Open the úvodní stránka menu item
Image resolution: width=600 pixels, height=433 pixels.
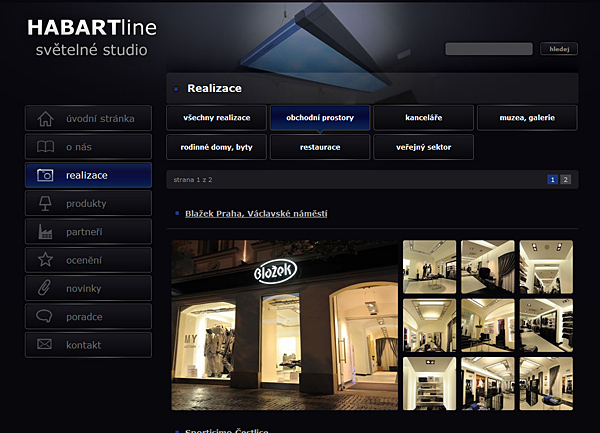[88, 119]
